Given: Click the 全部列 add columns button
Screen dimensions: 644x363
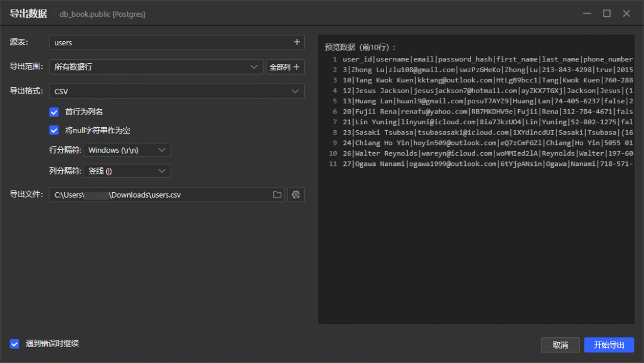Looking at the screenshot, I should coord(284,67).
